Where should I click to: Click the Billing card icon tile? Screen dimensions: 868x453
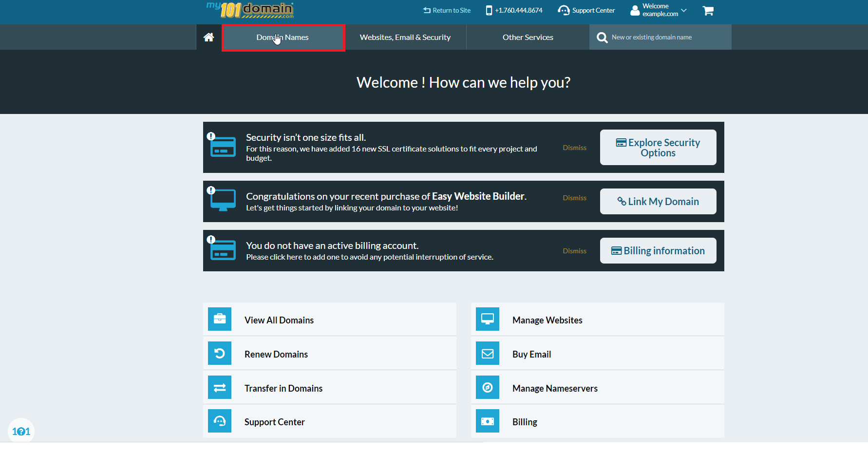[487, 421]
